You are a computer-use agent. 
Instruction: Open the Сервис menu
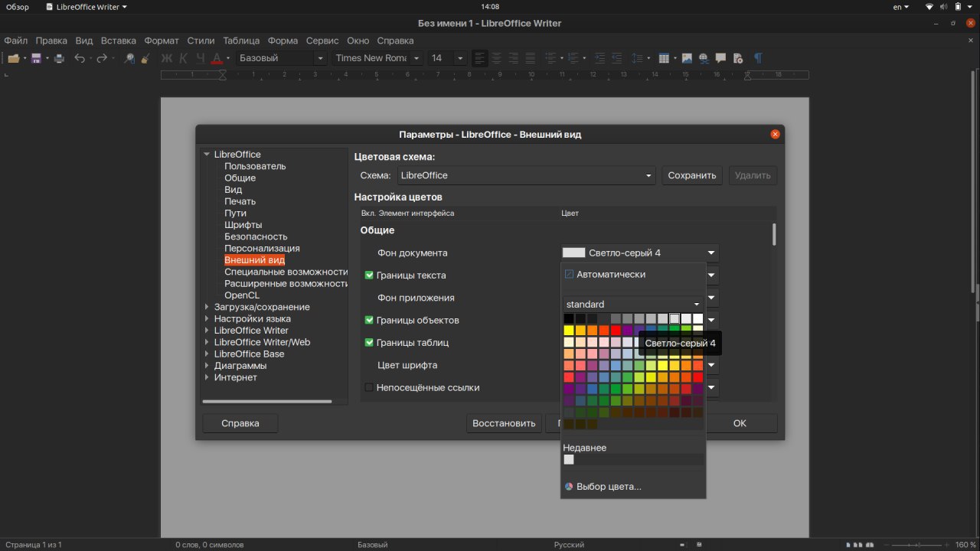tap(322, 41)
